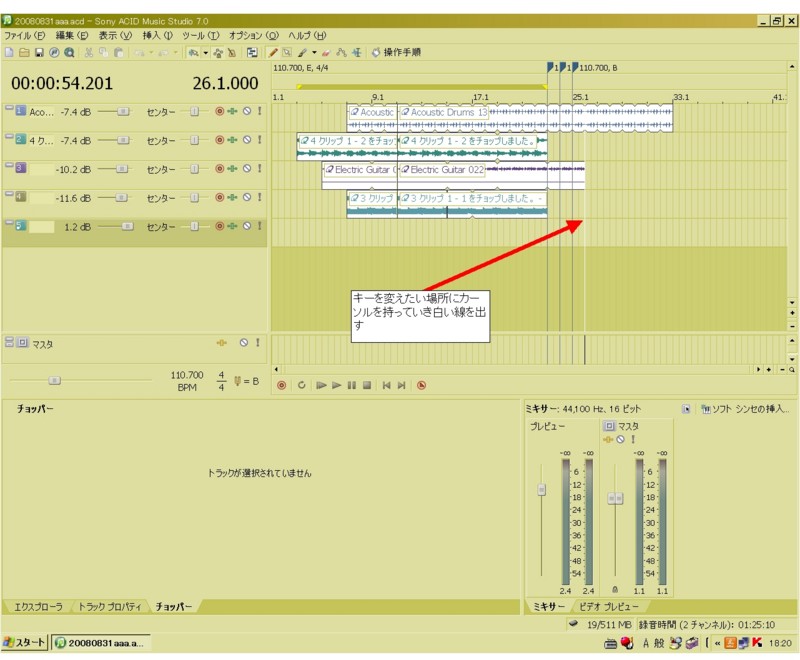Click the Open folder toolbar icon
Image resolution: width=800 pixels, height=660 pixels.
click(x=24, y=53)
